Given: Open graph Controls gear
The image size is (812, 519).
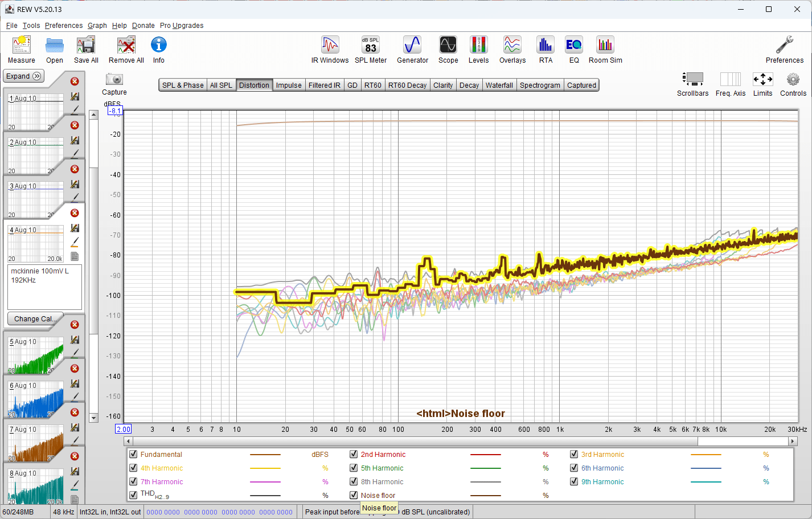Looking at the screenshot, I should (793, 84).
